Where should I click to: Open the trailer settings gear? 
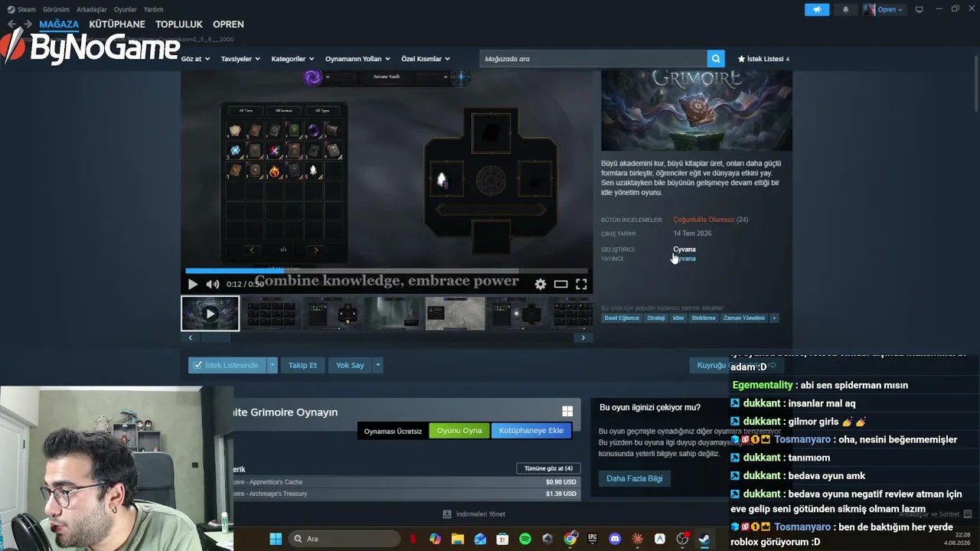(541, 285)
